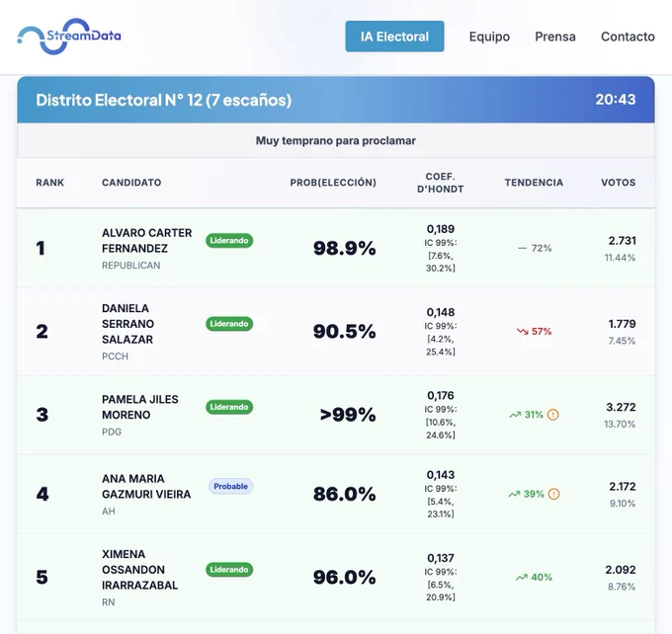Viewport: 672px width, 634px height.
Task: Select candidate name ALVARO CARTER FERNANDEZ
Action: click(146, 240)
